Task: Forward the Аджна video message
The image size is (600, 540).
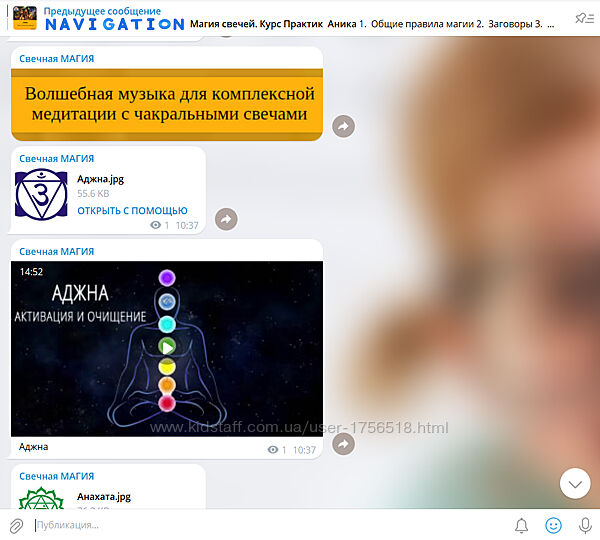Action: pyautogui.click(x=343, y=443)
